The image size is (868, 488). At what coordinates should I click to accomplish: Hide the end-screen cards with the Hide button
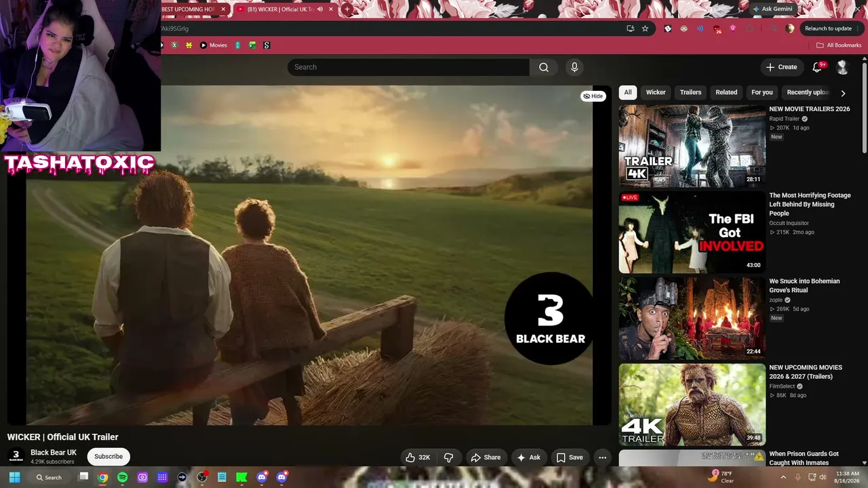coord(593,96)
